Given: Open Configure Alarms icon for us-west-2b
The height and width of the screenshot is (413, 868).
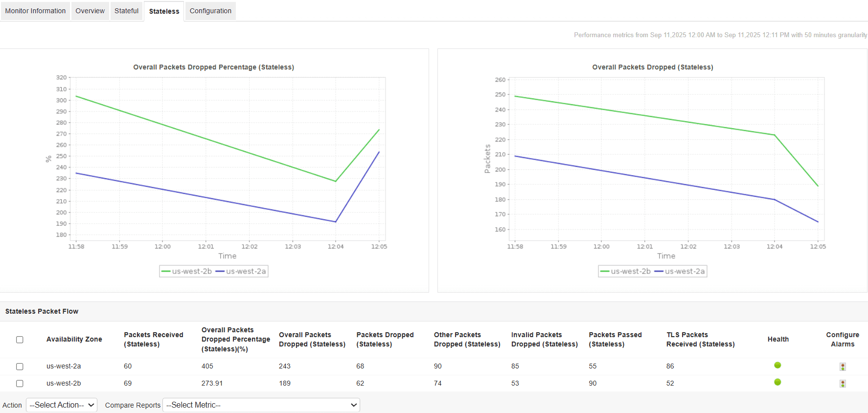Looking at the screenshot, I should [843, 384].
